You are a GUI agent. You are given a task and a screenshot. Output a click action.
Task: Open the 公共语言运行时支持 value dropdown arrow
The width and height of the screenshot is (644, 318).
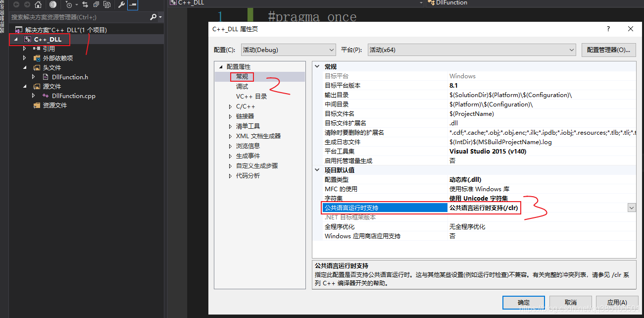(x=631, y=208)
